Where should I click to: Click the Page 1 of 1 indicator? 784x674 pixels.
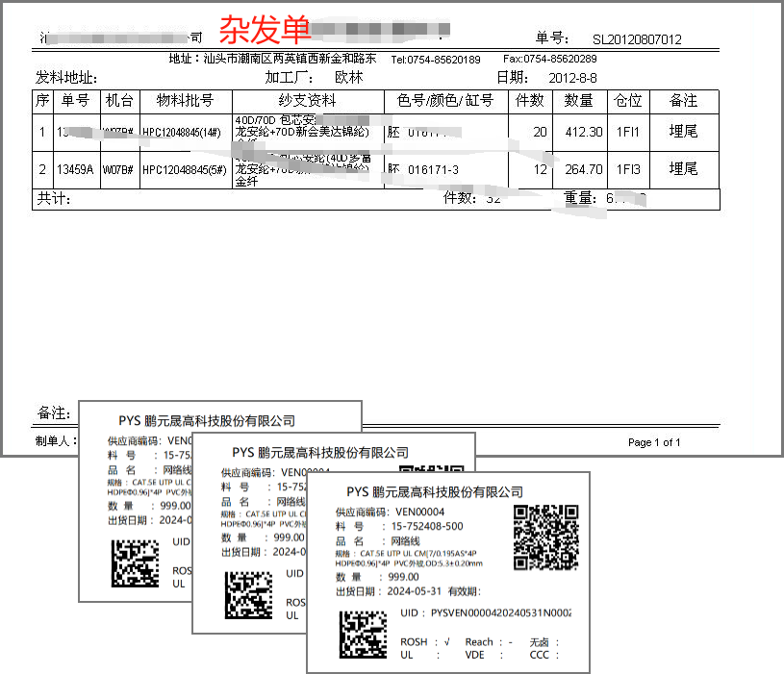653,442
